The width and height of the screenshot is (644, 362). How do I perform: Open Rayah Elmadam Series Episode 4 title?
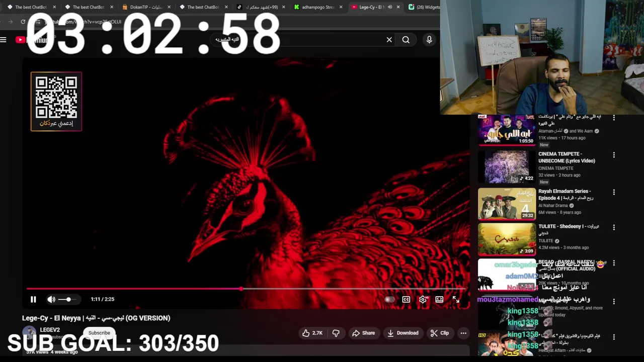(566, 195)
